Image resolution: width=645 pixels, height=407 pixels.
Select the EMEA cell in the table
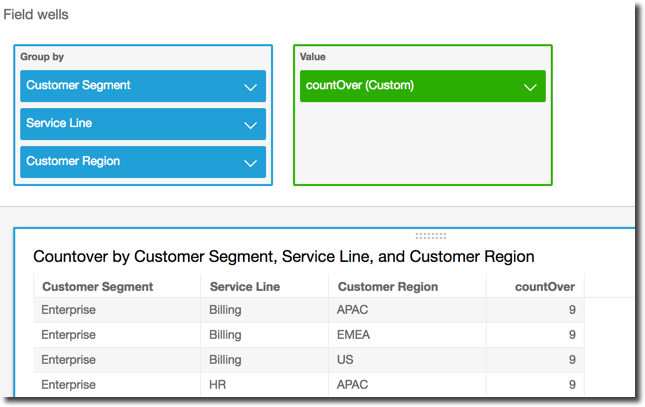tap(353, 335)
